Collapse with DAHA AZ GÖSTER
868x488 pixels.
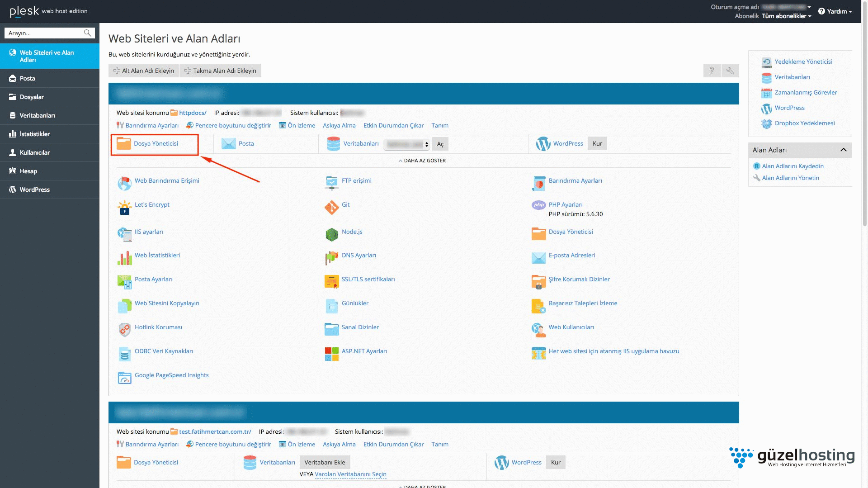(422, 161)
